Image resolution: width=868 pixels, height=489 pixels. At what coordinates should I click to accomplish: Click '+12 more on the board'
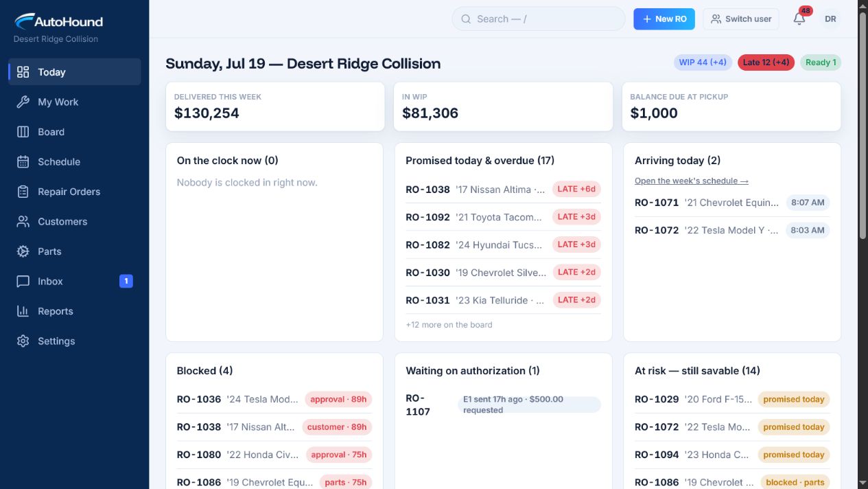pyautogui.click(x=449, y=325)
